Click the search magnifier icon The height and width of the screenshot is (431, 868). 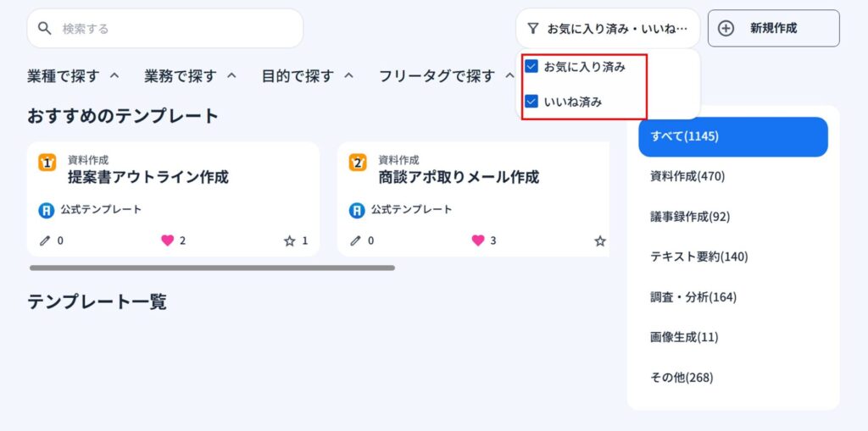[46, 29]
